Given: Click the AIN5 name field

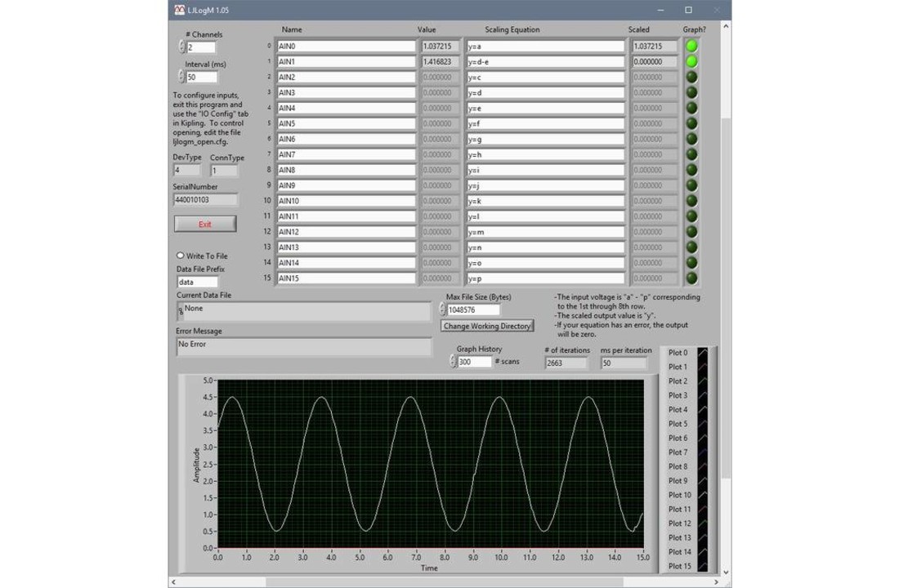Looking at the screenshot, I should 347,123.
